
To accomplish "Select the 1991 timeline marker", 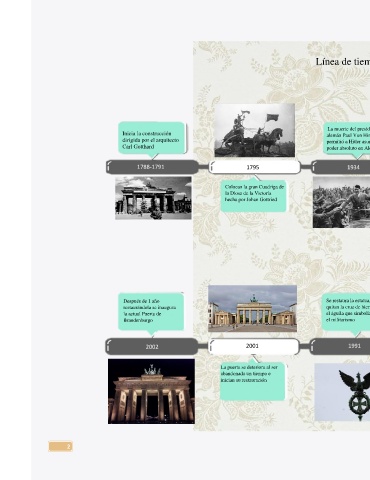I will tap(340, 346).
